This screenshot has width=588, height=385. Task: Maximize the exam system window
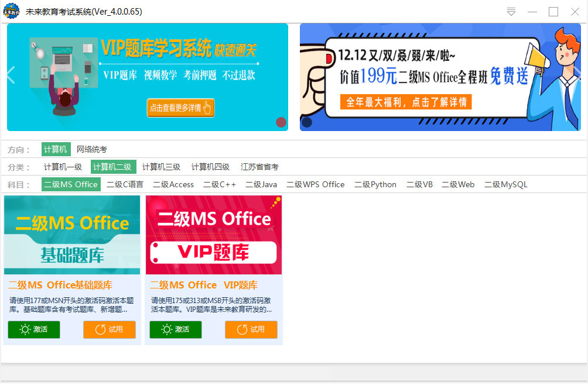click(553, 12)
